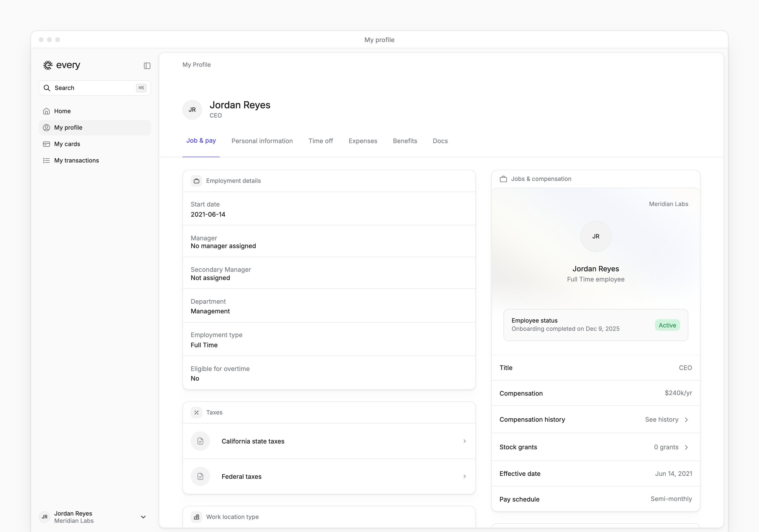Click the 0 grants link

click(666, 447)
